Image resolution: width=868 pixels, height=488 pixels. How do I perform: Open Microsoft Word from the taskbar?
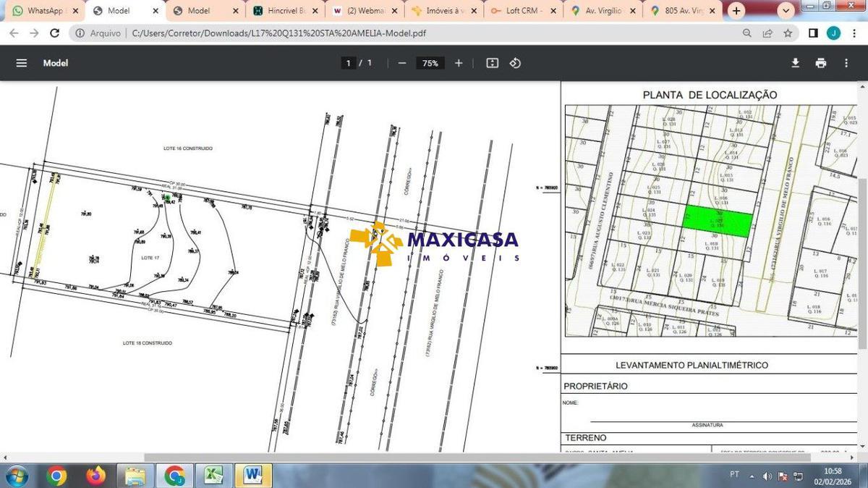252,475
